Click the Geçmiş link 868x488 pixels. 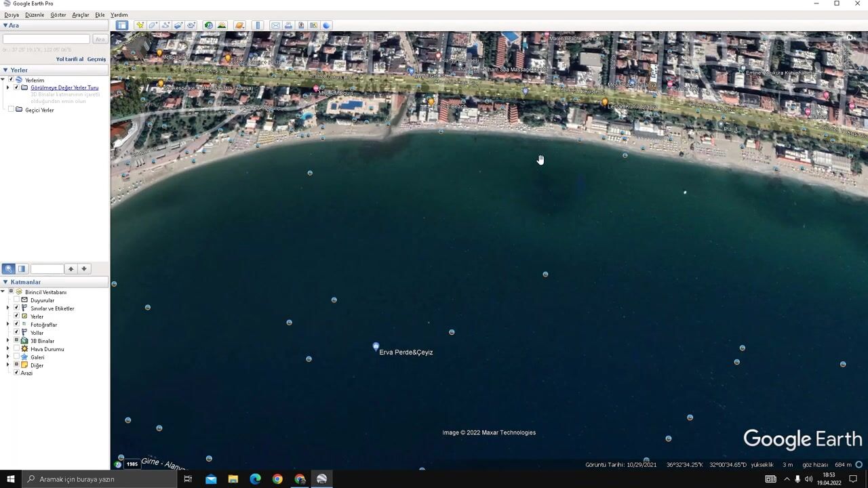pos(96,59)
